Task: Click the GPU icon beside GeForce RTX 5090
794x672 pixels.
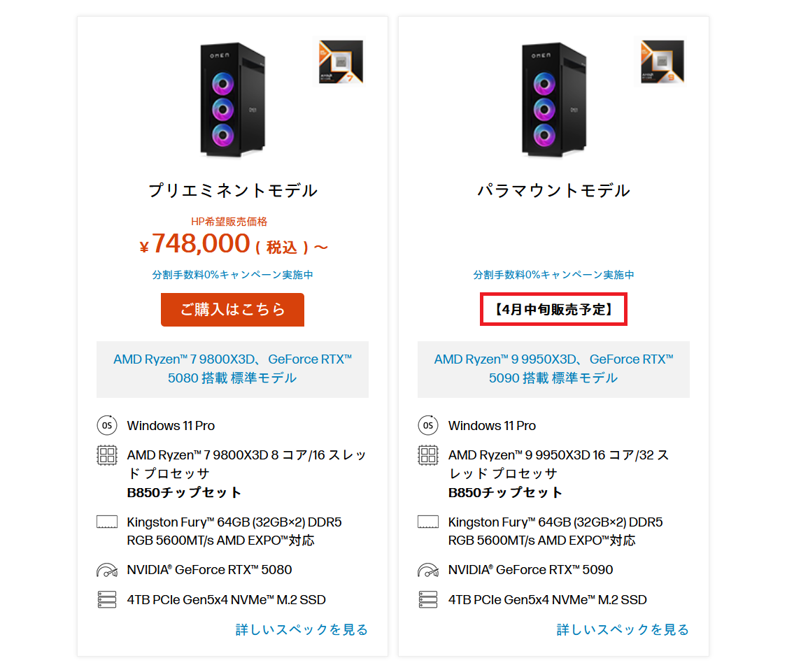Action: click(427, 570)
